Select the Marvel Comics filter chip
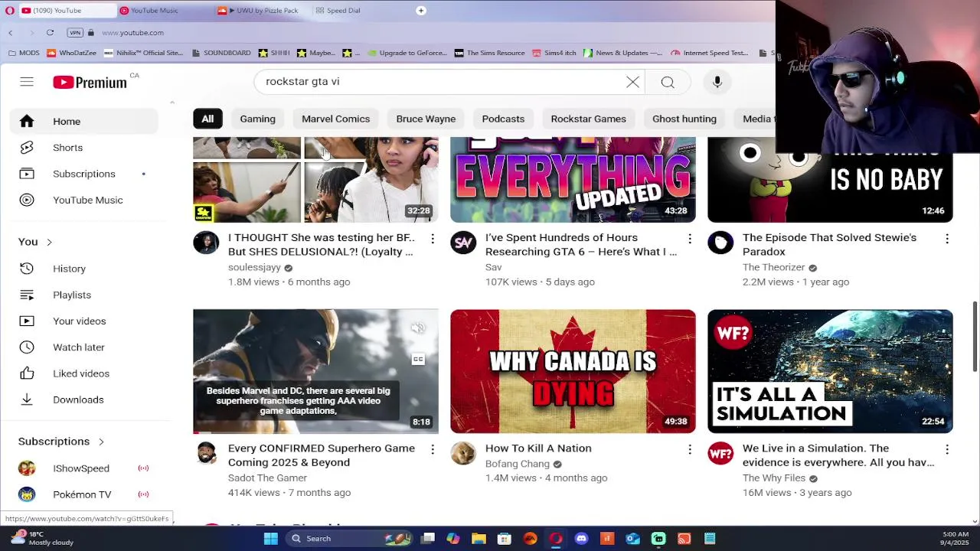Screen dimensions: 980x551 [x=335, y=119]
